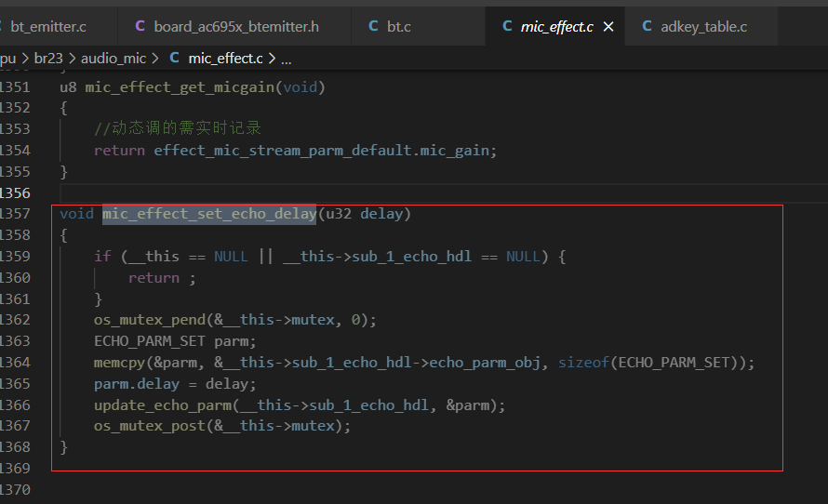Expand the breadcrumb ellipsis symbol list

[286, 60]
